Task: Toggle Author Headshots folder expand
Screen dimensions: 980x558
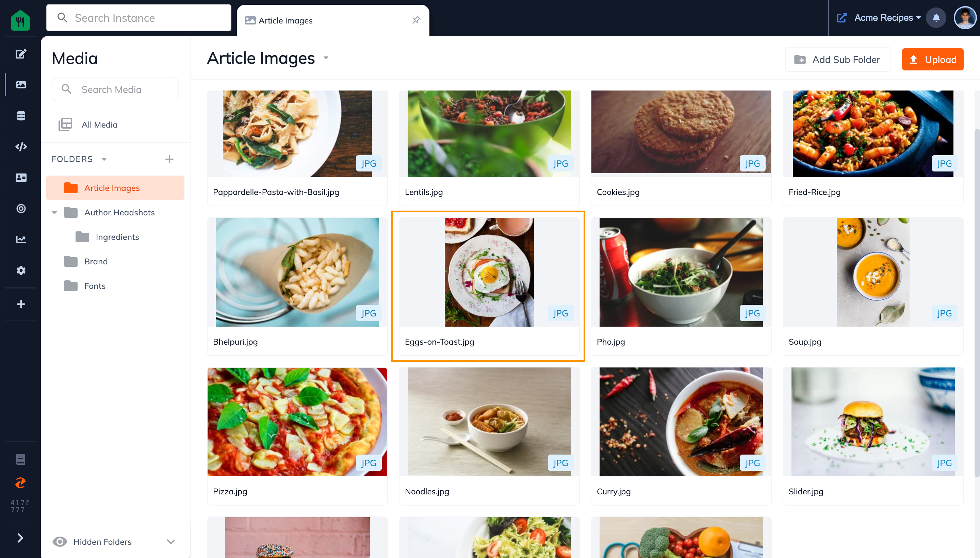Action: [x=54, y=212]
